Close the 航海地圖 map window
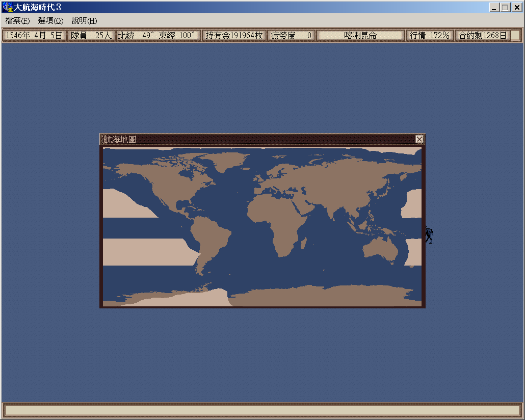The height and width of the screenshot is (420, 525). [419, 139]
